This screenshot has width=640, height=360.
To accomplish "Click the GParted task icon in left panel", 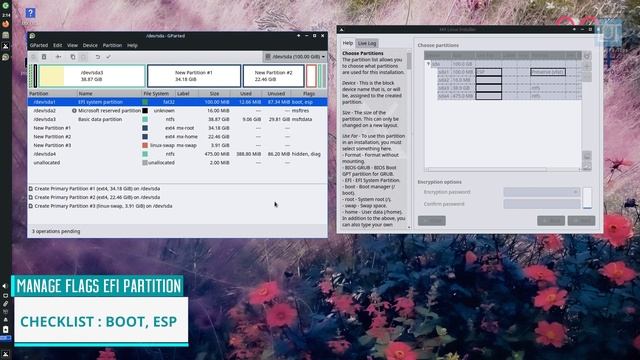I will 5,58.
